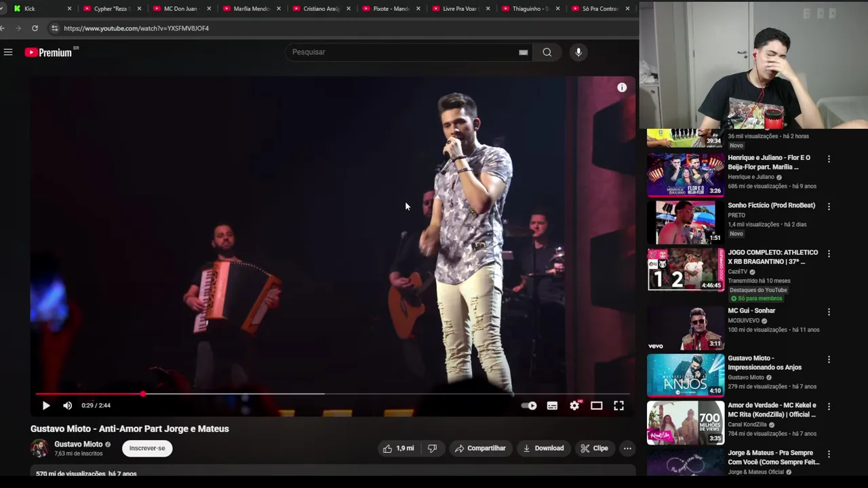Click the 0:29 / 2:44 time display
The height and width of the screenshot is (488, 868).
[x=96, y=405]
